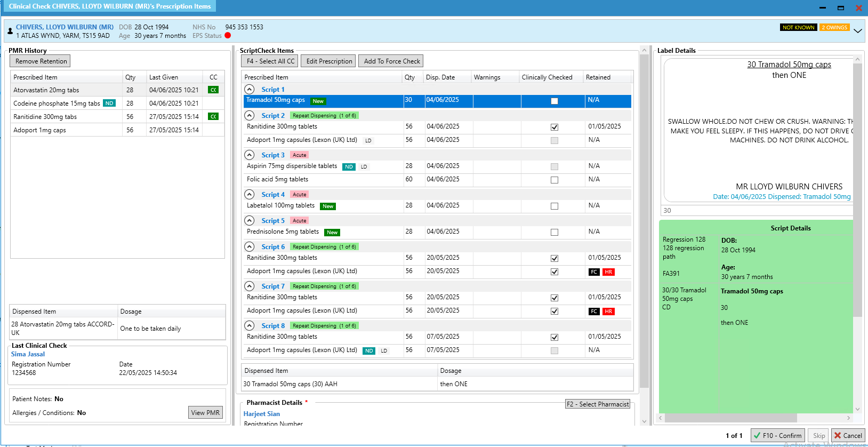Image resolution: width=868 pixels, height=447 pixels.
Task: Click the ND badge on Script 8 Adoport row
Action: [x=369, y=351]
